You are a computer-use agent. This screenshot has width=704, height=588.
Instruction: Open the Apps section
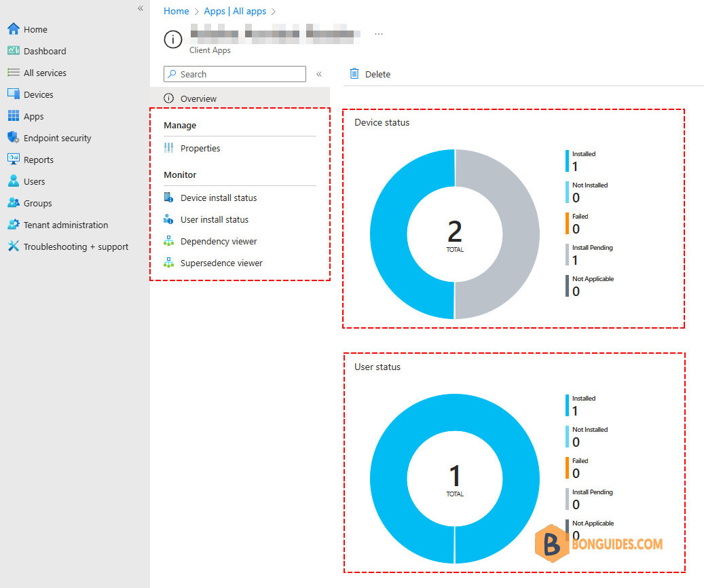pos(34,116)
